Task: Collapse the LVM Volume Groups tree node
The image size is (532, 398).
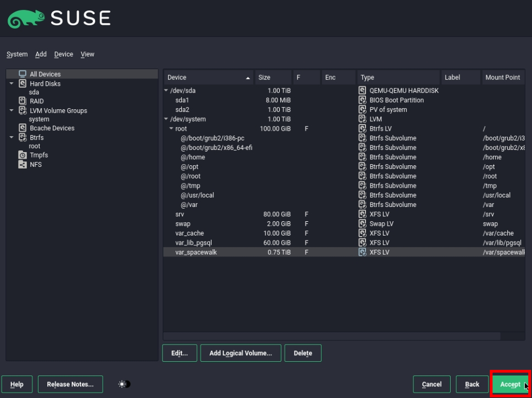Action: [12, 110]
